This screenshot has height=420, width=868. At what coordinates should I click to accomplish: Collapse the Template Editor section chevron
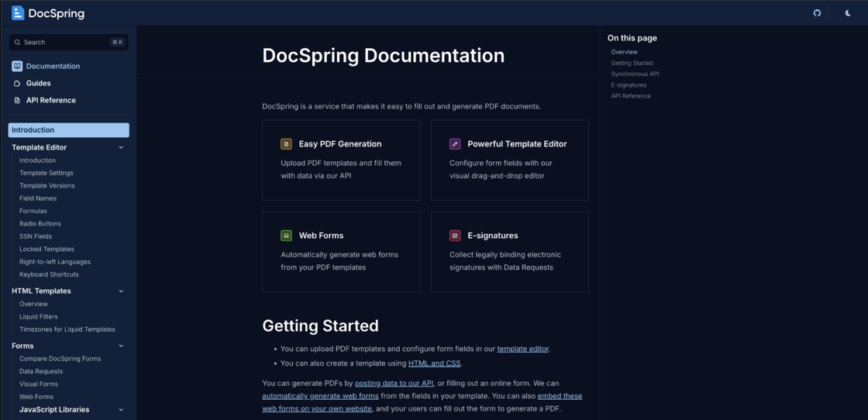pyautogui.click(x=121, y=147)
